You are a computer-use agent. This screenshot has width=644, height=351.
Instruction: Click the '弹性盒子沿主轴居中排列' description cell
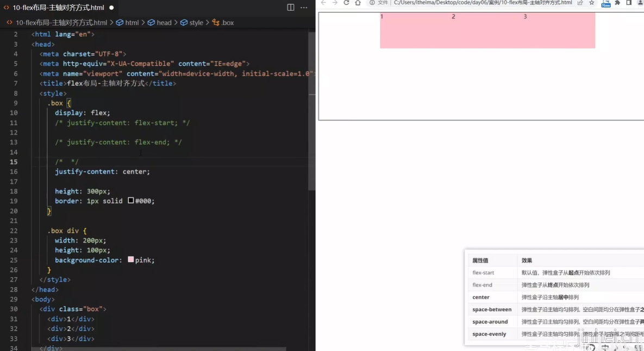pos(550,297)
